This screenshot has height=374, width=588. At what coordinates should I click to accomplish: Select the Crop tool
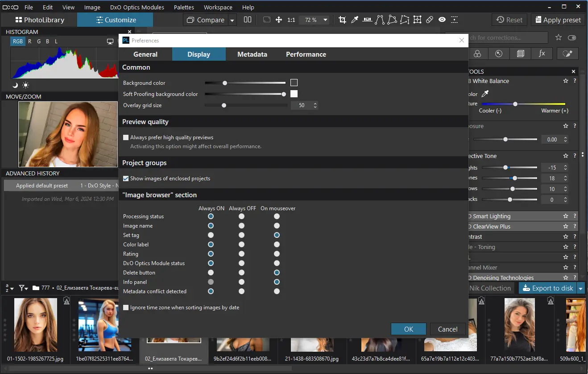[x=342, y=20]
